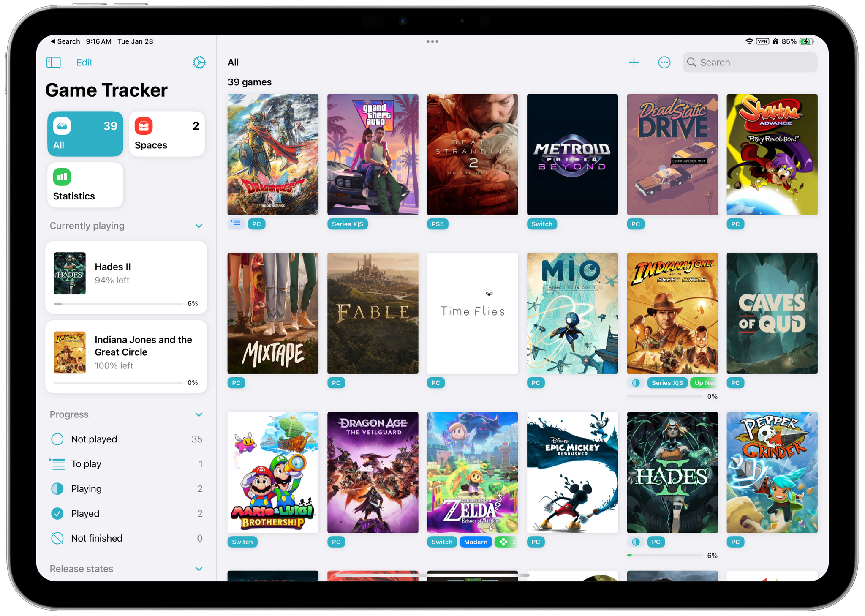Image resolution: width=865 pixels, height=616 pixels.
Task: Open the Statistics tab
Action: click(85, 185)
